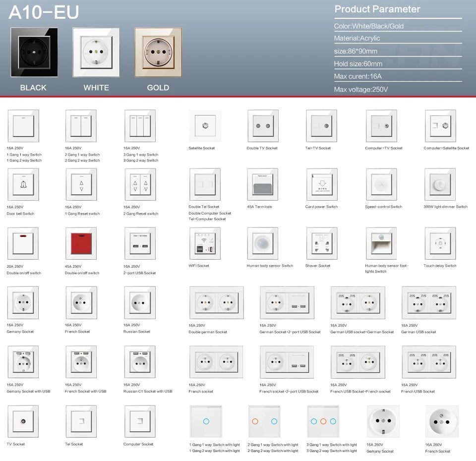Click the Touch delay Switch image
The width and height of the screenshot is (476, 461).
coord(440,243)
